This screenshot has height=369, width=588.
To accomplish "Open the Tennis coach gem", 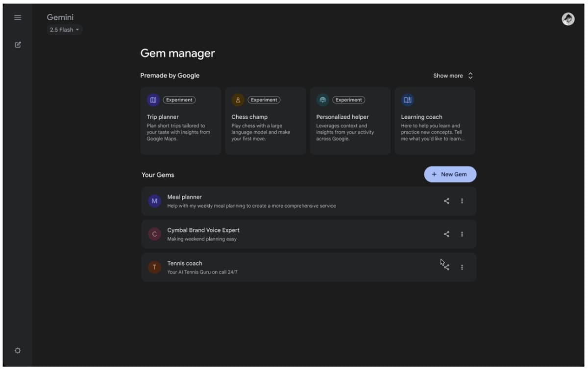I will click(x=274, y=267).
